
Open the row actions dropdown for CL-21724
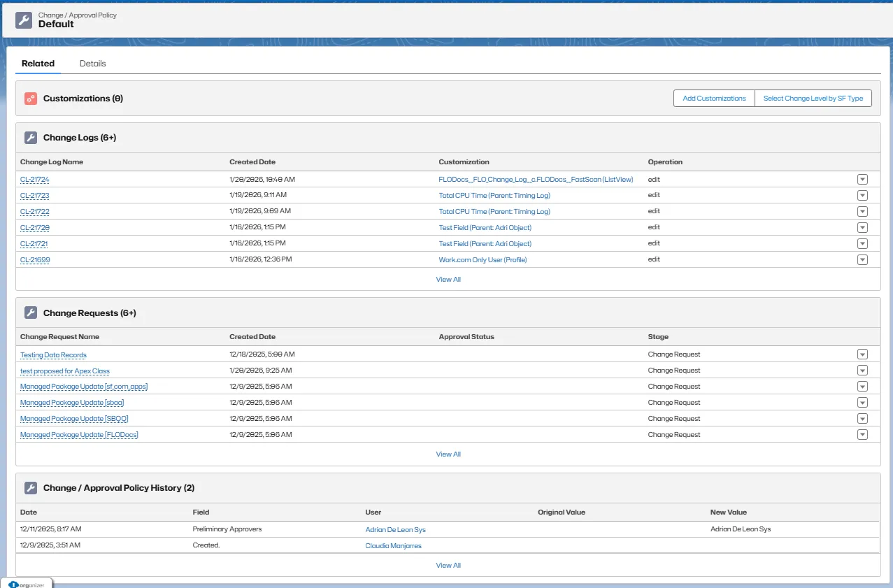[x=862, y=179]
